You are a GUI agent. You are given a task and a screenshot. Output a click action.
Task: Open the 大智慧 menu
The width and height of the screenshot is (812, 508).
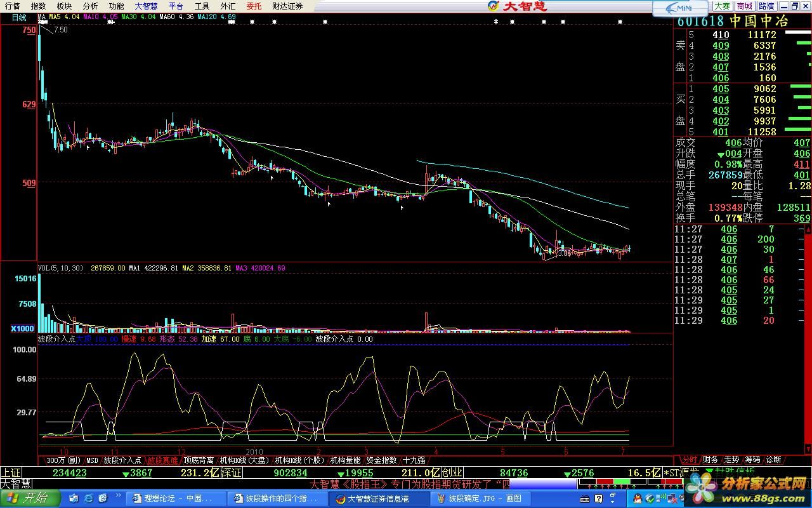146,6
